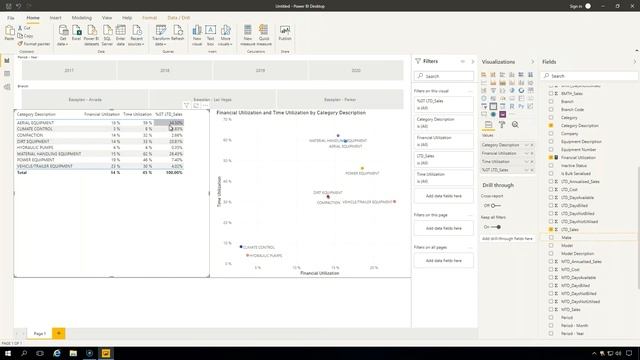Click the Paste icon in ribbon
Screen dimensions: 640x360
point(9,32)
